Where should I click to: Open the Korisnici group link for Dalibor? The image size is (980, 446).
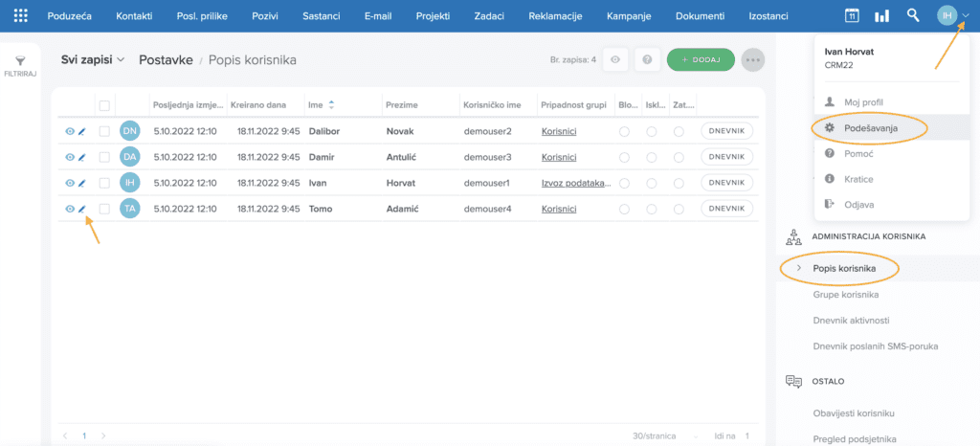[559, 131]
